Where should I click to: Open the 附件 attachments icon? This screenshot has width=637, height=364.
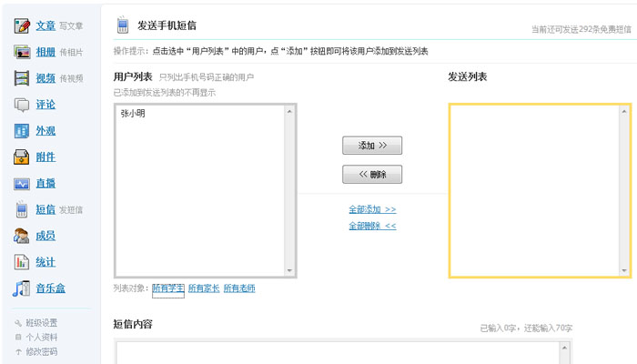pos(23,157)
